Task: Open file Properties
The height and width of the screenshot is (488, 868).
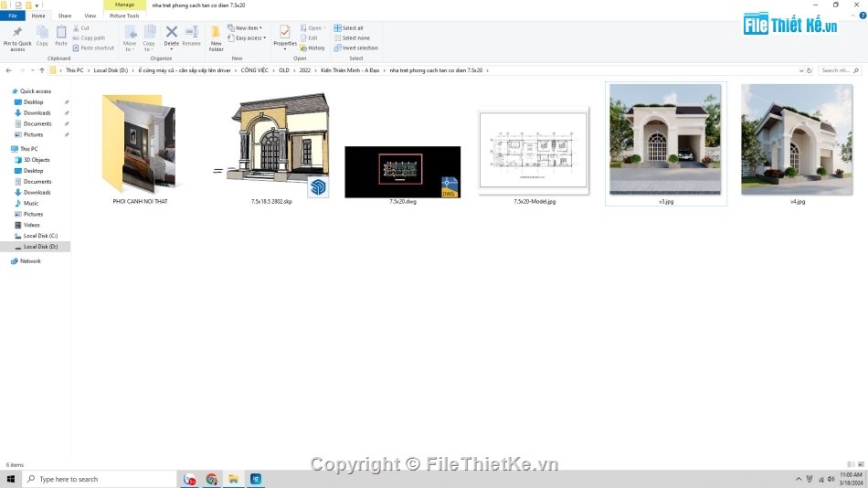Action: coord(285,37)
